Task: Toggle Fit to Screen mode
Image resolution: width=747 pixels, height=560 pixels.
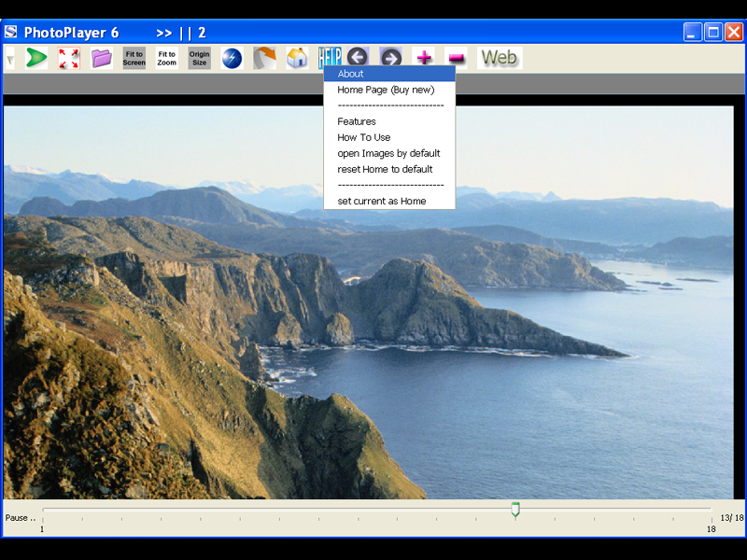Action: [x=134, y=57]
